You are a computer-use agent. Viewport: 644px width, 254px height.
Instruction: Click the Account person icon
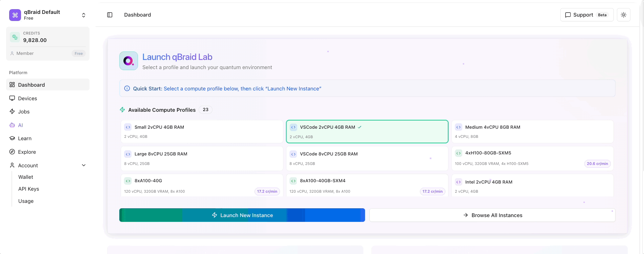click(12, 165)
